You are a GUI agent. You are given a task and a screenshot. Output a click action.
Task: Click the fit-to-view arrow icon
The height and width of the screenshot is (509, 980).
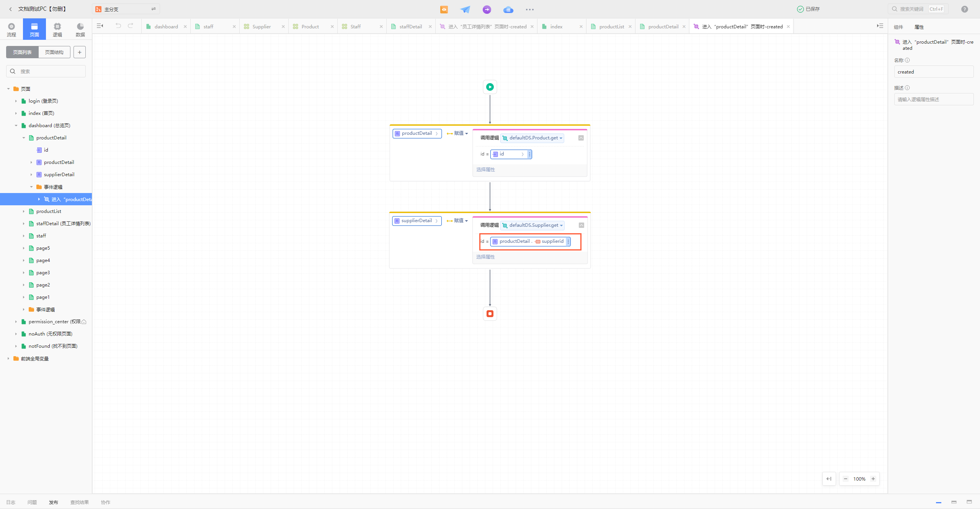(829, 479)
